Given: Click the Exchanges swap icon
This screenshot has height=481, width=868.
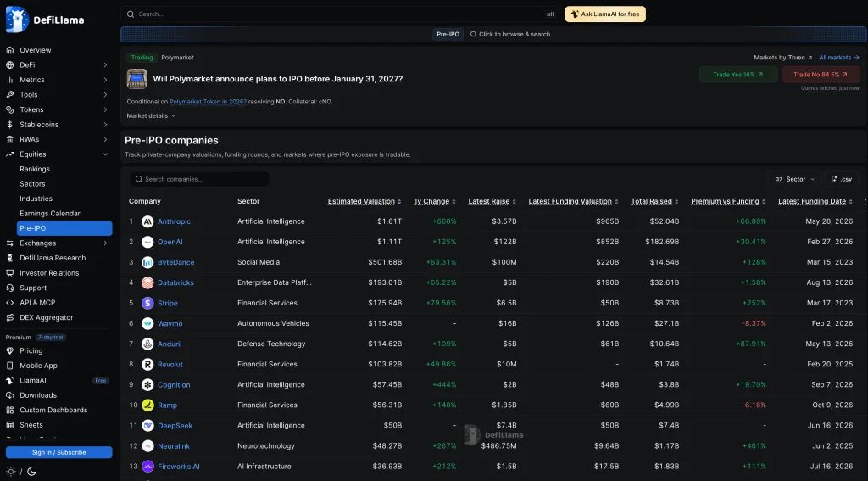Looking at the screenshot, I should click(10, 243).
